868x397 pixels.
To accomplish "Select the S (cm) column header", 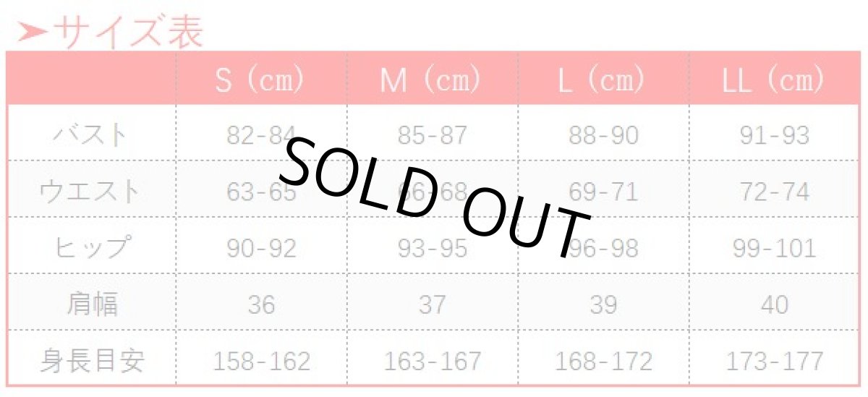I will tap(260, 80).
